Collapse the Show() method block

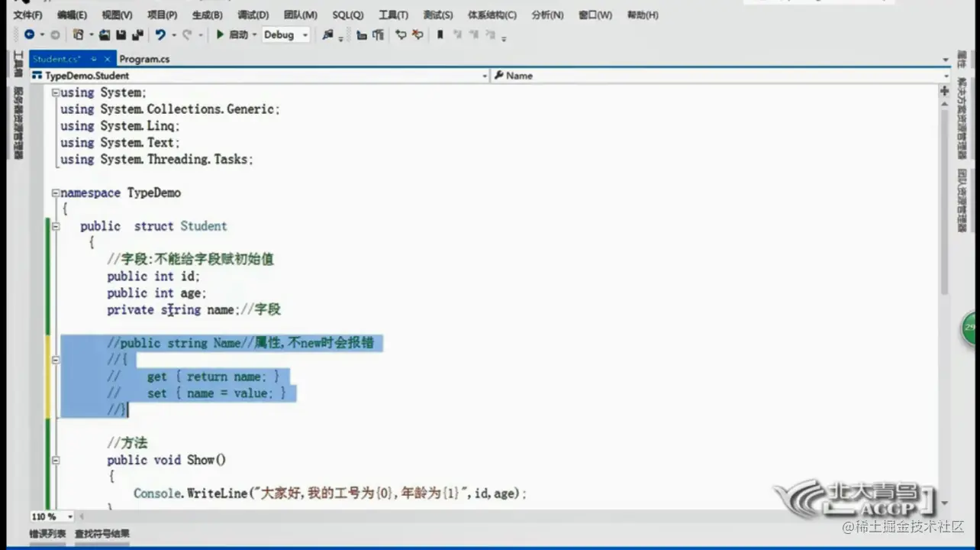click(x=56, y=460)
